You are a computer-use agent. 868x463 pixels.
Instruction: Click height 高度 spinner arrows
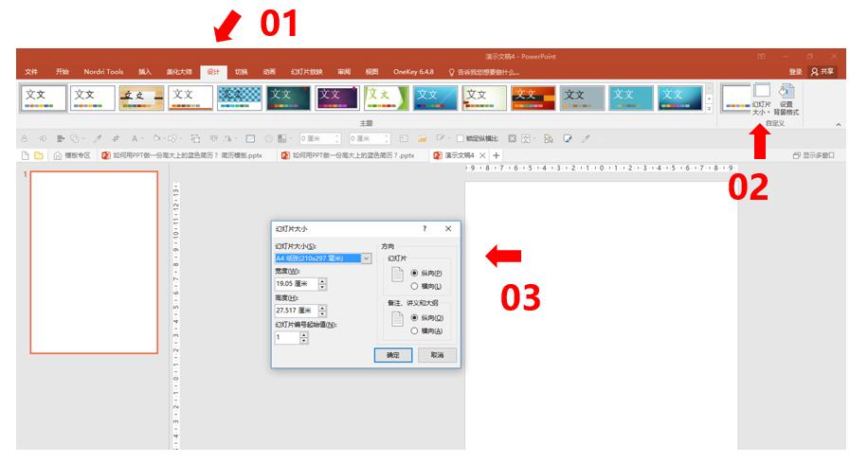tap(323, 311)
